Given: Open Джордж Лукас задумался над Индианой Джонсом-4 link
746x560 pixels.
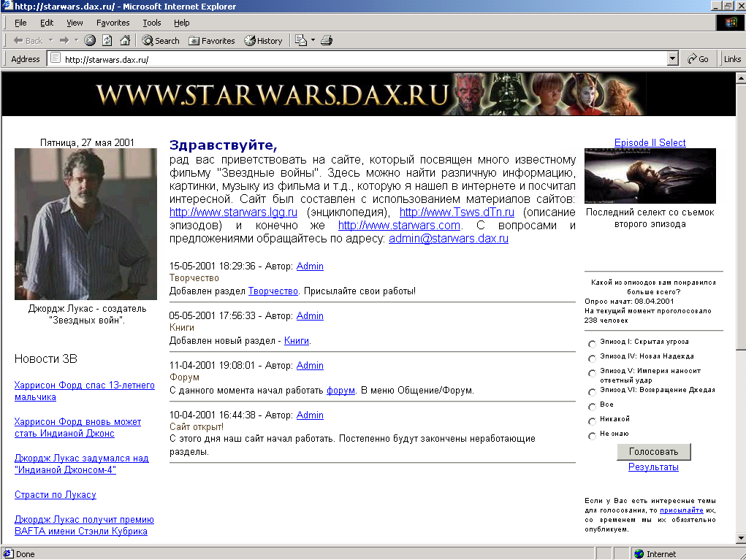Looking at the screenshot, I should coord(81,464).
